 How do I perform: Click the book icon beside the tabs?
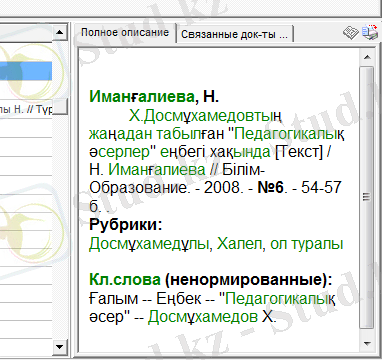coord(351,33)
